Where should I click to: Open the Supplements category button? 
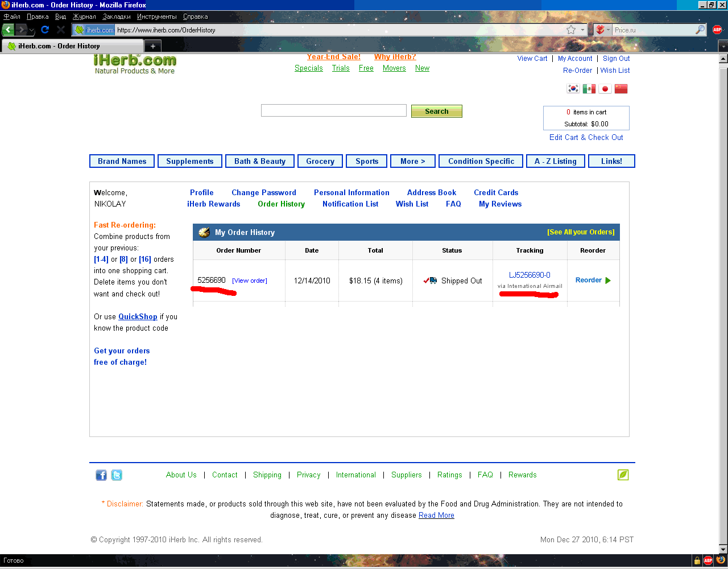pyautogui.click(x=189, y=161)
